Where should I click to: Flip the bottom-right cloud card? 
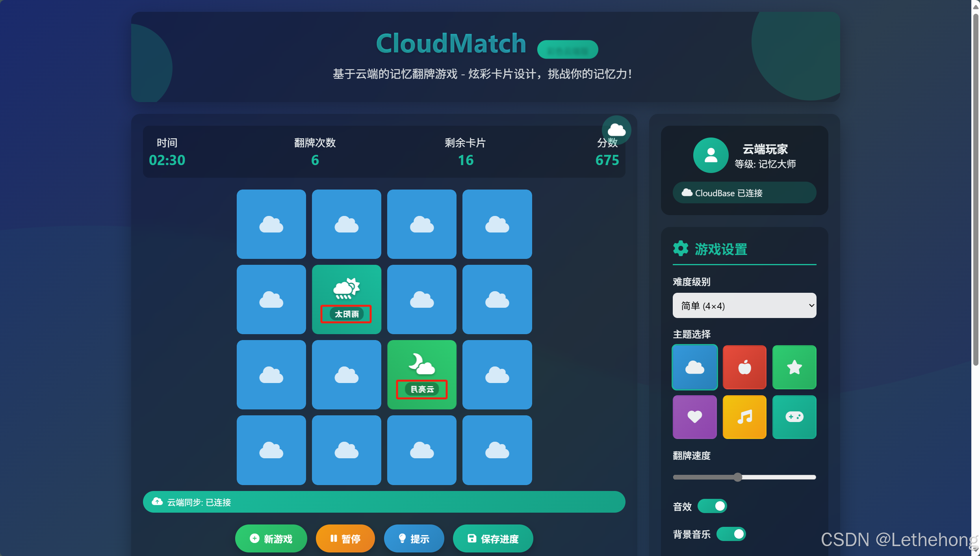pos(497,450)
